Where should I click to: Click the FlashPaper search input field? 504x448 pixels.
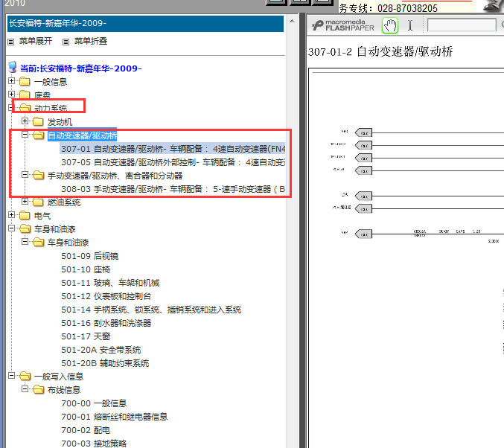[462, 25]
